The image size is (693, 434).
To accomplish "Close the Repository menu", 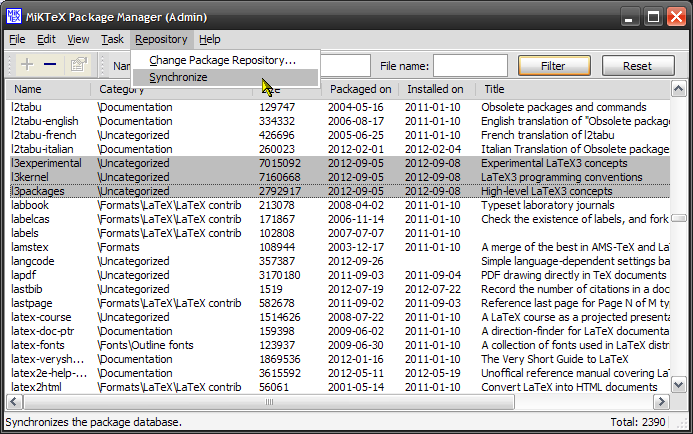I will tap(161, 39).
